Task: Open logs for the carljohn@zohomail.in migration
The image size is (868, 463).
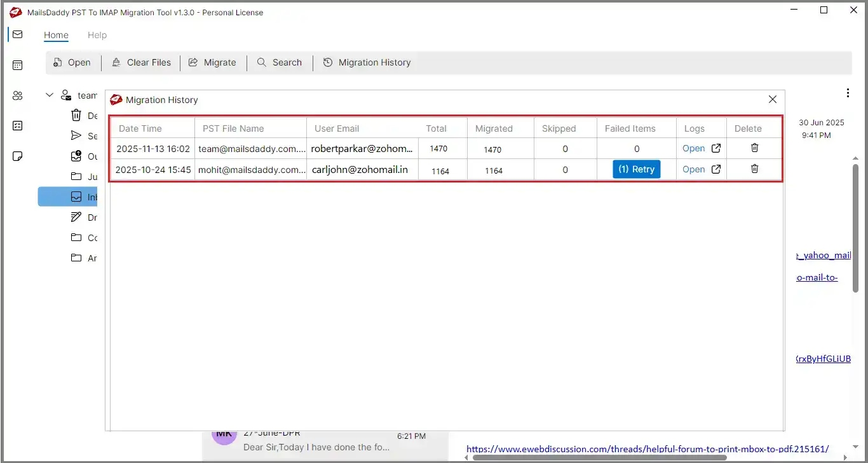Action: (x=694, y=169)
